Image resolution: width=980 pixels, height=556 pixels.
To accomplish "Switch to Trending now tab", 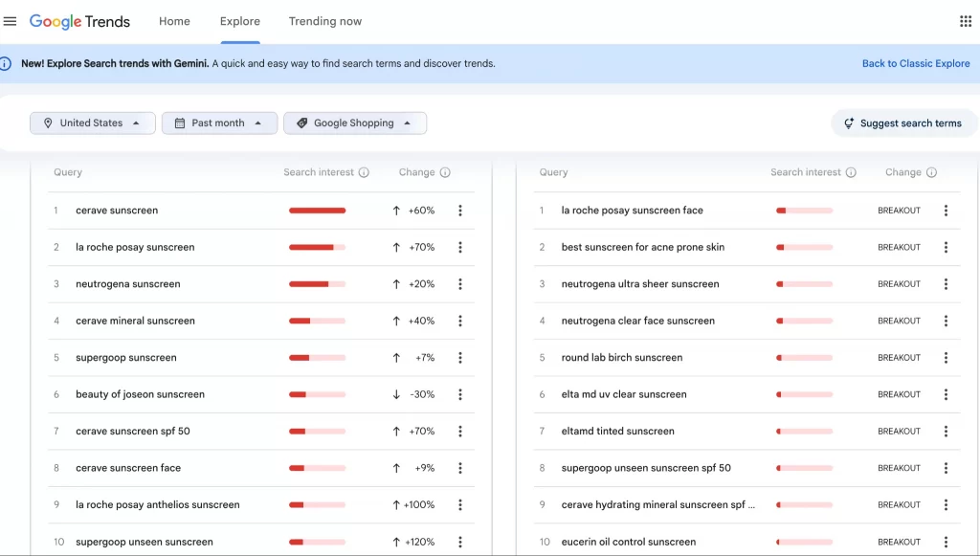I will click(325, 21).
